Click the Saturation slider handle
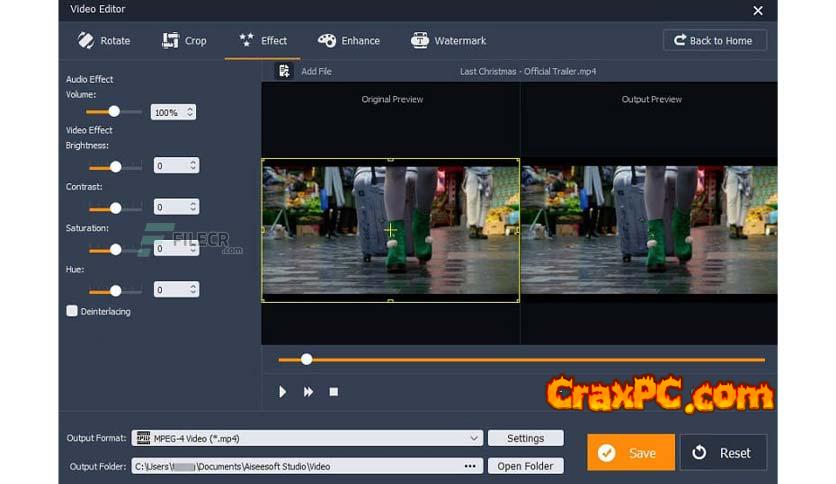 click(x=115, y=249)
